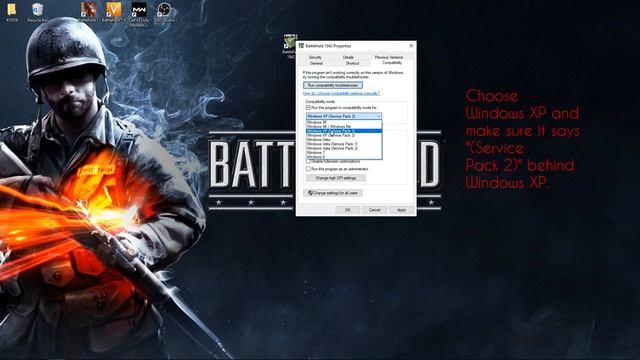Click the Properties dialog title bar icon
This screenshot has height=360, width=640.
click(301, 45)
